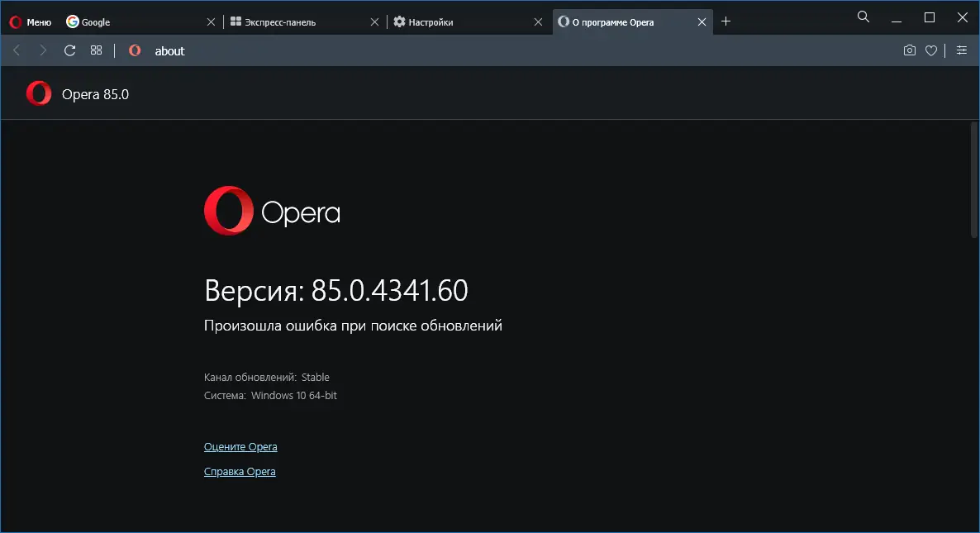Switch to the Google tab

(140, 21)
